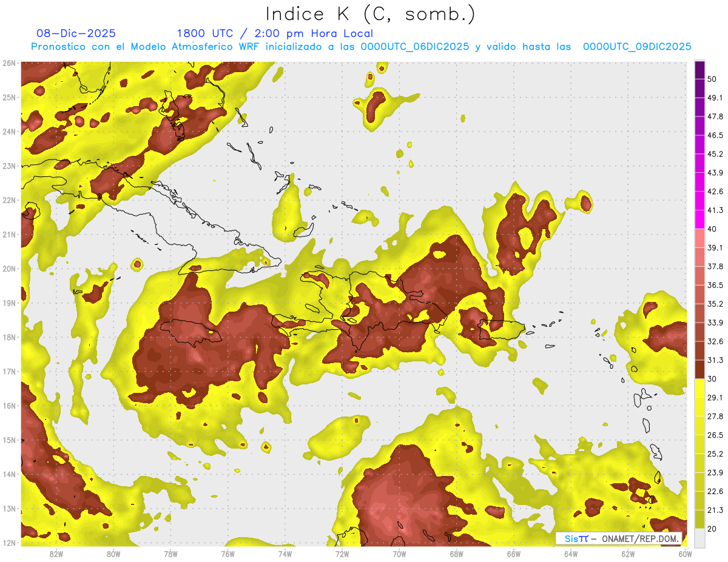Screen dimensions: 728x562
Task: Click the 12N latitude label
Action: coord(8,543)
